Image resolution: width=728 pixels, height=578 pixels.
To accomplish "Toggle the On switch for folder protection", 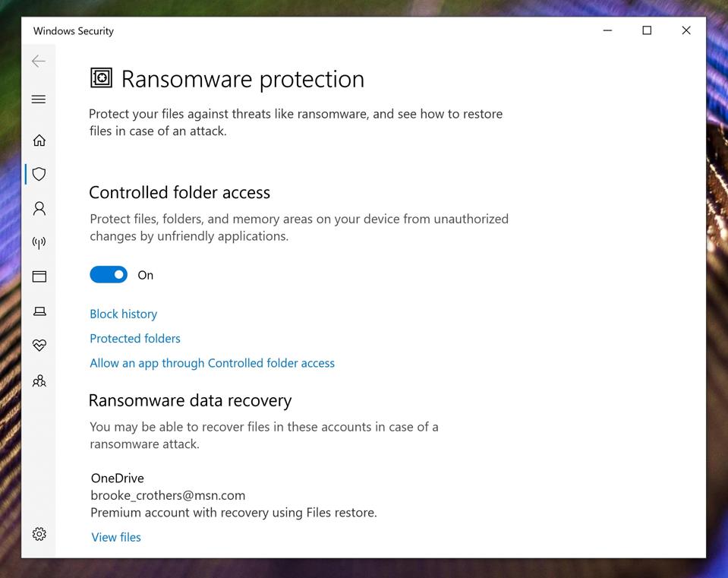I will coord(109,274).
